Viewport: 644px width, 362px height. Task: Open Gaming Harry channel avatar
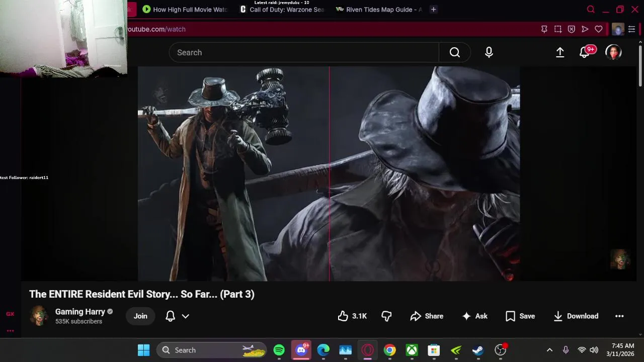39,316
